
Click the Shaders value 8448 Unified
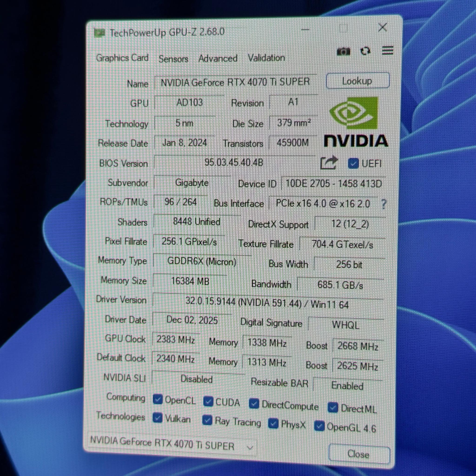(x=197, y=222)
